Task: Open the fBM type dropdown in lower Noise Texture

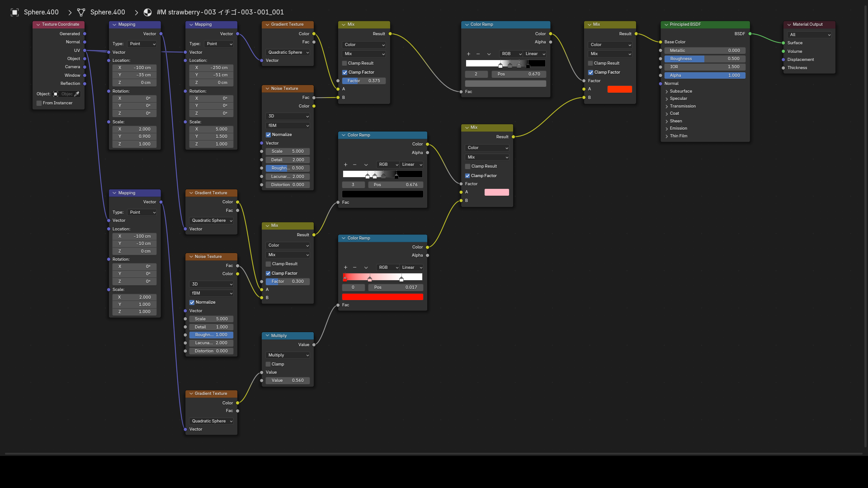Action: coord(212,293)
